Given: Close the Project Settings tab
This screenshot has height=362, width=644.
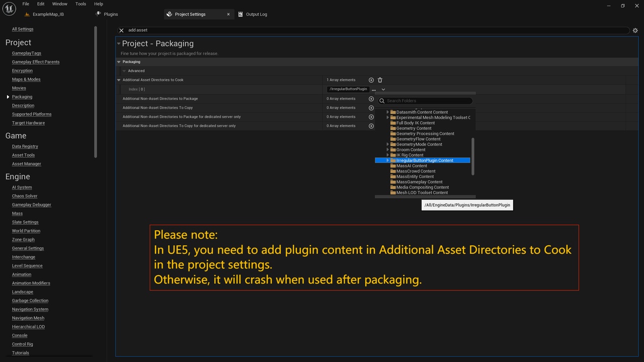Looking at the screenshot, I should (228, 14).
